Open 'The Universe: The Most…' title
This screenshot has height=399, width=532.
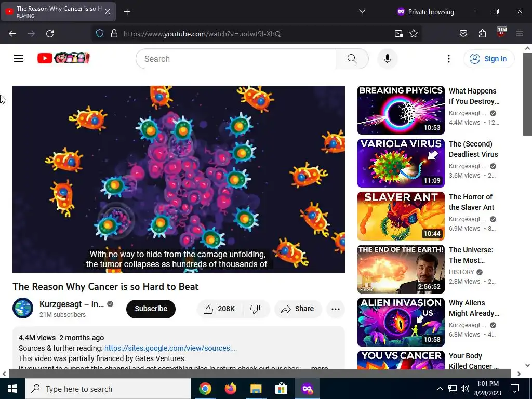471,255
